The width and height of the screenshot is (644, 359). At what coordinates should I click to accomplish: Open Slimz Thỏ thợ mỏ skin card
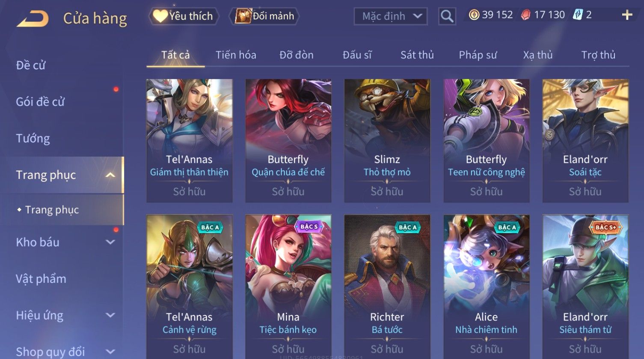tap(387, 140)
